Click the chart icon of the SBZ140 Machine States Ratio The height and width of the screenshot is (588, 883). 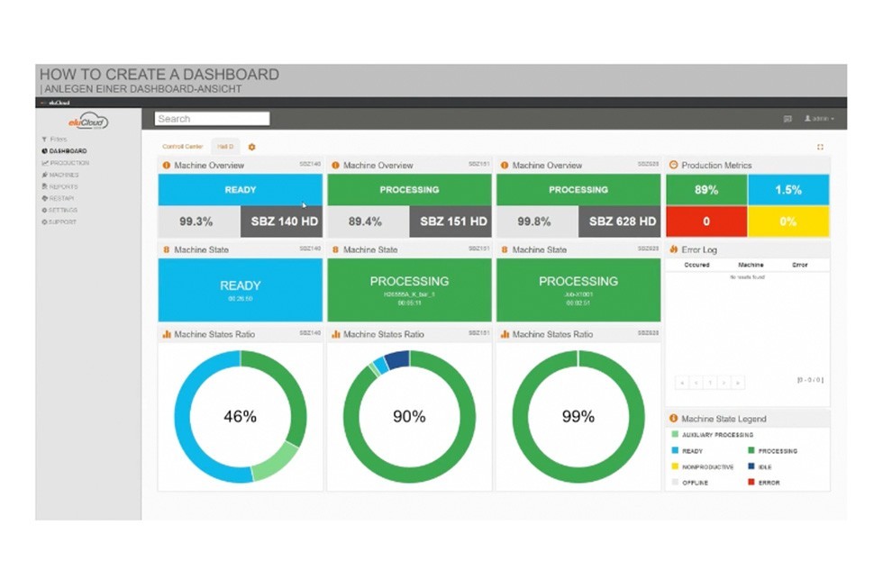[x=166, y=334]
